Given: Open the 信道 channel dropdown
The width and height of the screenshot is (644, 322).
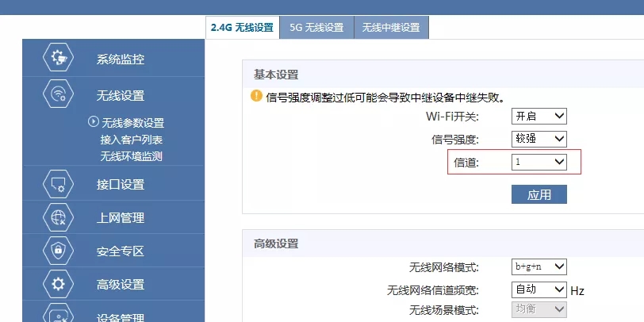Looking at the screenshot, I should 539,162.
